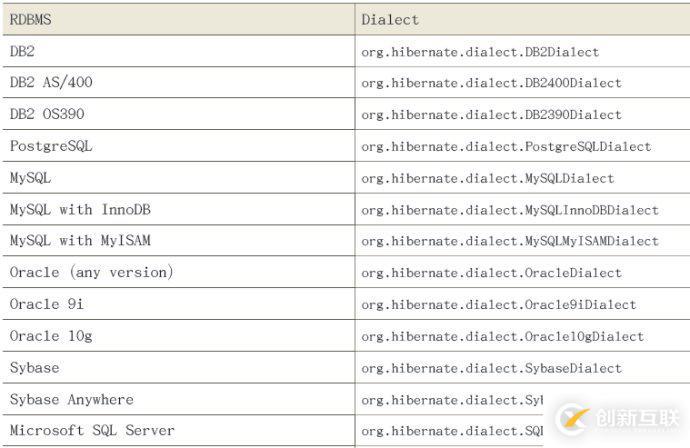
Task: Select the Oracle 10g cell
Action: tap(51, 336)
